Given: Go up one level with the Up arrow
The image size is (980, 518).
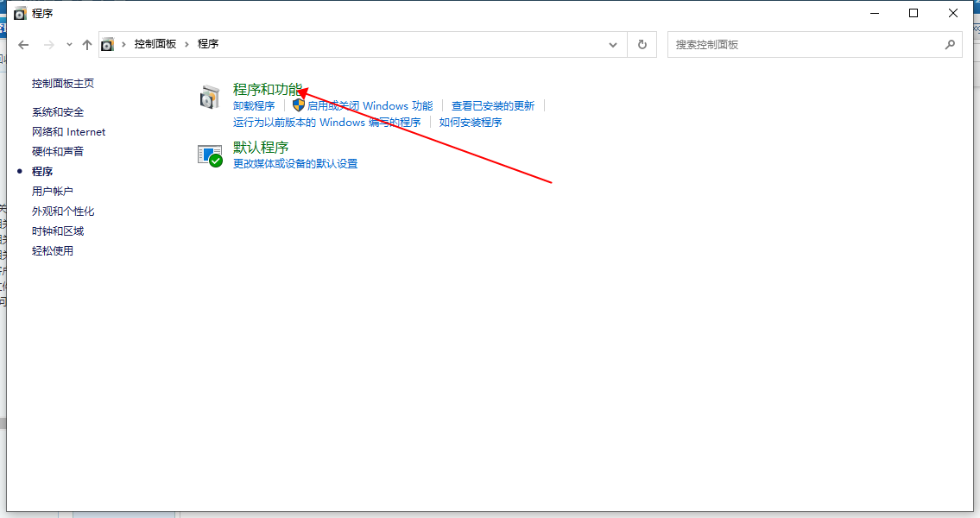Looking at the screenshot, I should (87, 44).
